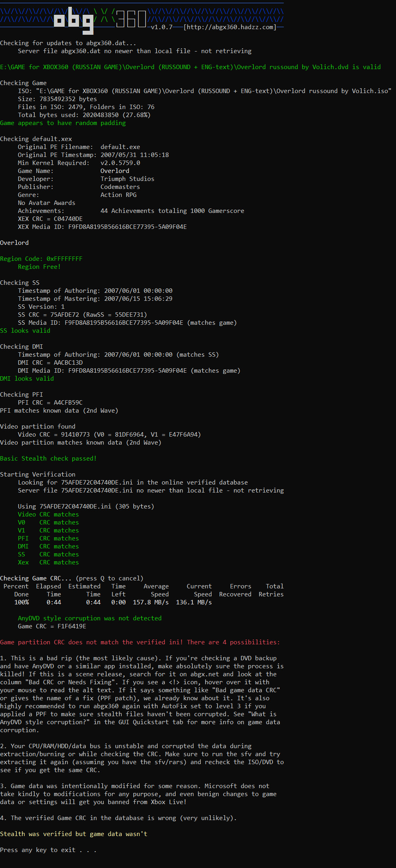Screen dimensions: 396x868
Task: Click the 'No Avatar Awards' line
Action: pos(46,203)
